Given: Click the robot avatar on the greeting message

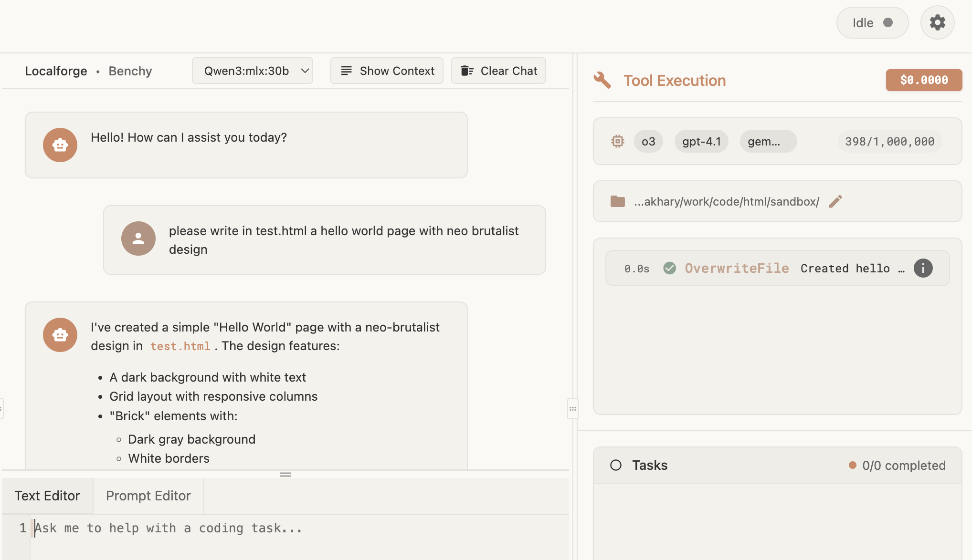Looking at the screenshot, I should (x=60, y=145).
